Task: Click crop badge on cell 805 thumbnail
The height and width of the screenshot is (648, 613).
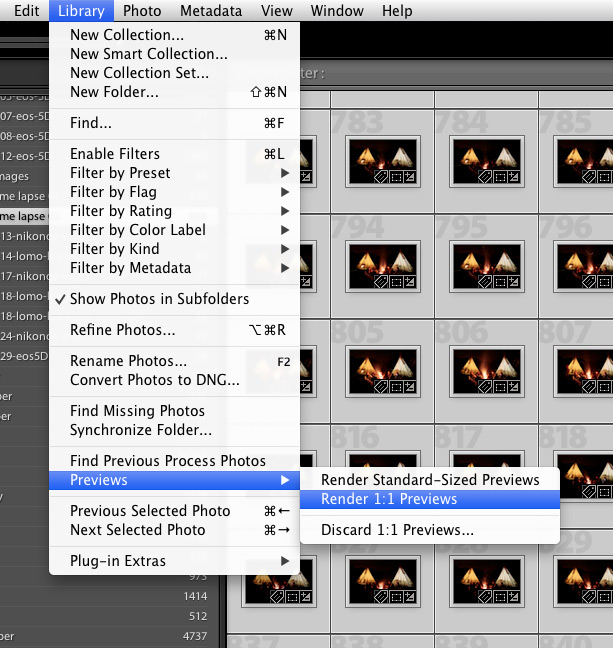Action: 396,388
